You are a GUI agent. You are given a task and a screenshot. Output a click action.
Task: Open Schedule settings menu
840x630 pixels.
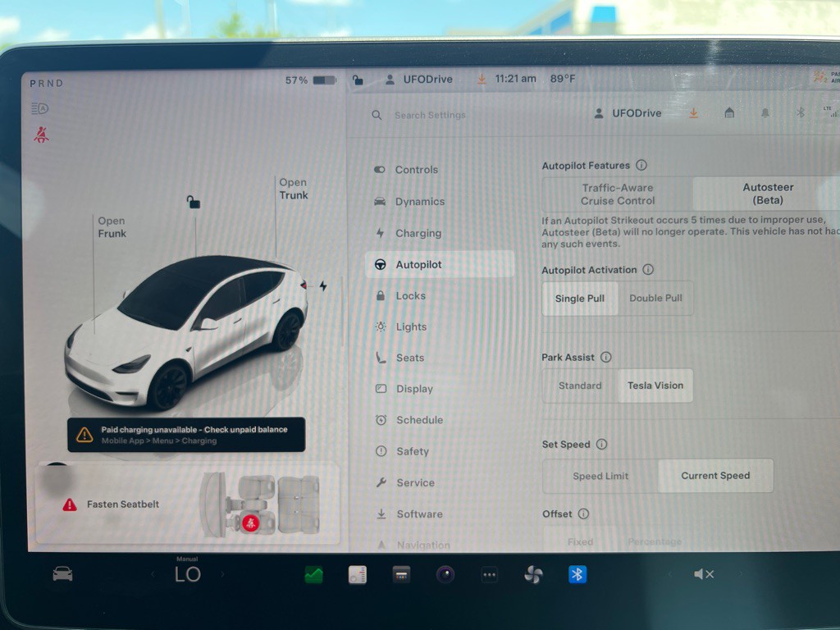pyautogui.click(x=440, y=420)
